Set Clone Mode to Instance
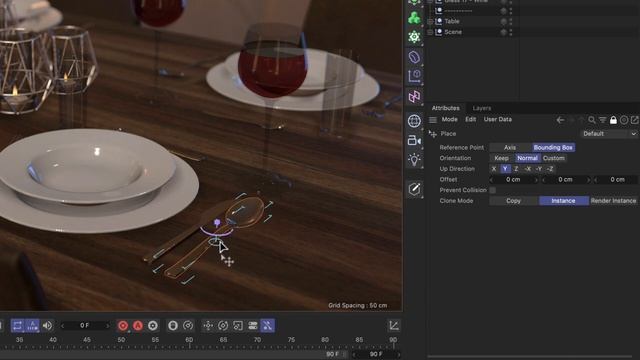 (x=563, y=201)
